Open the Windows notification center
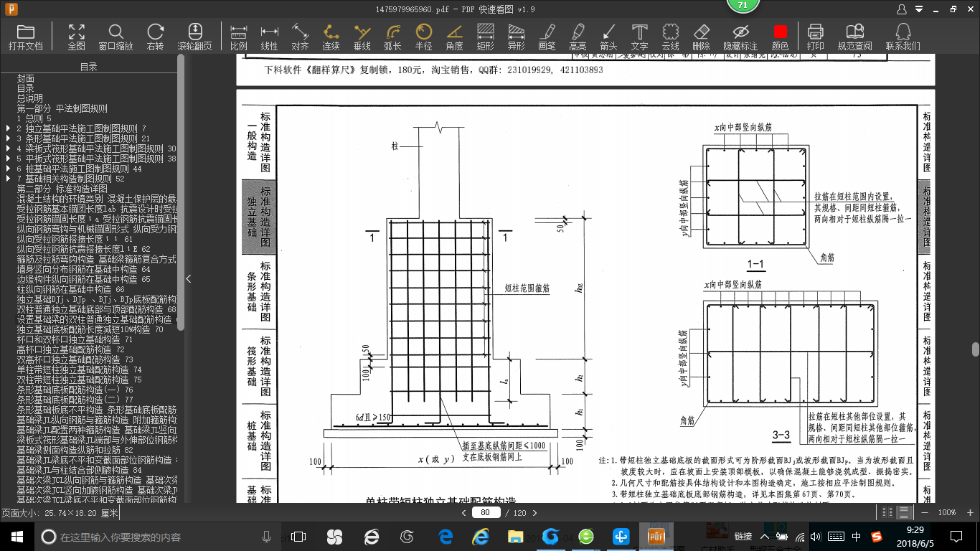Viewport: 980px width, 551px height. tap(956, 536)
